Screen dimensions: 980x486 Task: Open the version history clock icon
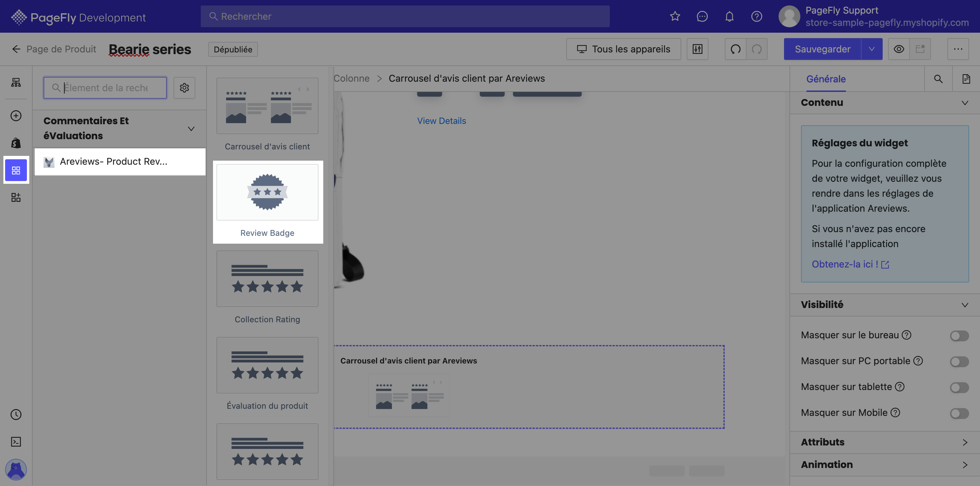point(16,415)
